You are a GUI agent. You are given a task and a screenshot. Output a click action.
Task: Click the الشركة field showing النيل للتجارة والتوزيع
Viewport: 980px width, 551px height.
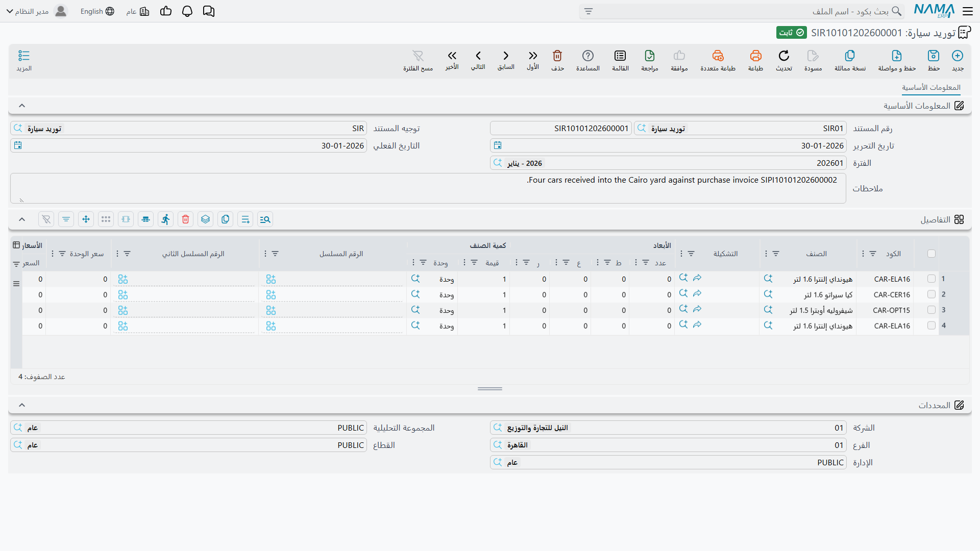point(668,428)
